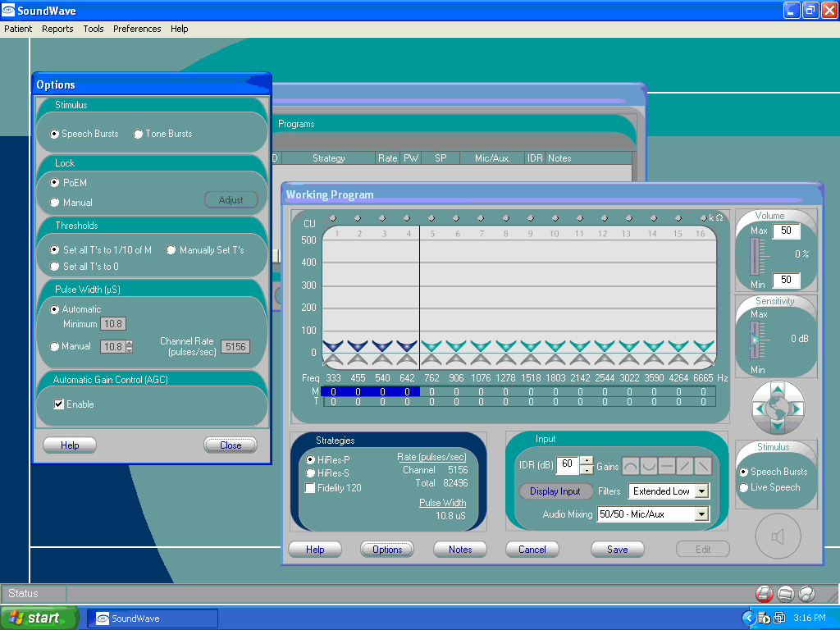Click the blue M-level marker for channel 4

pyautogui.click(x=407, y=346)
